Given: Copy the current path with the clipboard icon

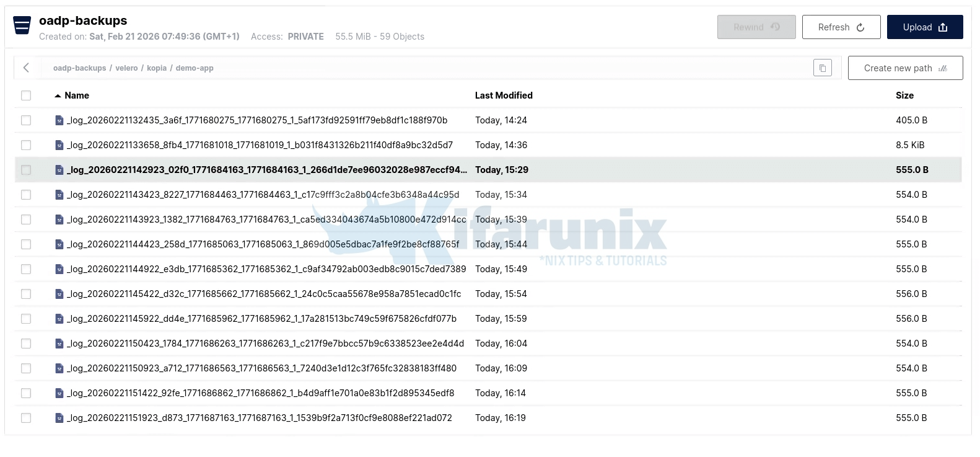Looking at the screenshot, I should (823, 68).
